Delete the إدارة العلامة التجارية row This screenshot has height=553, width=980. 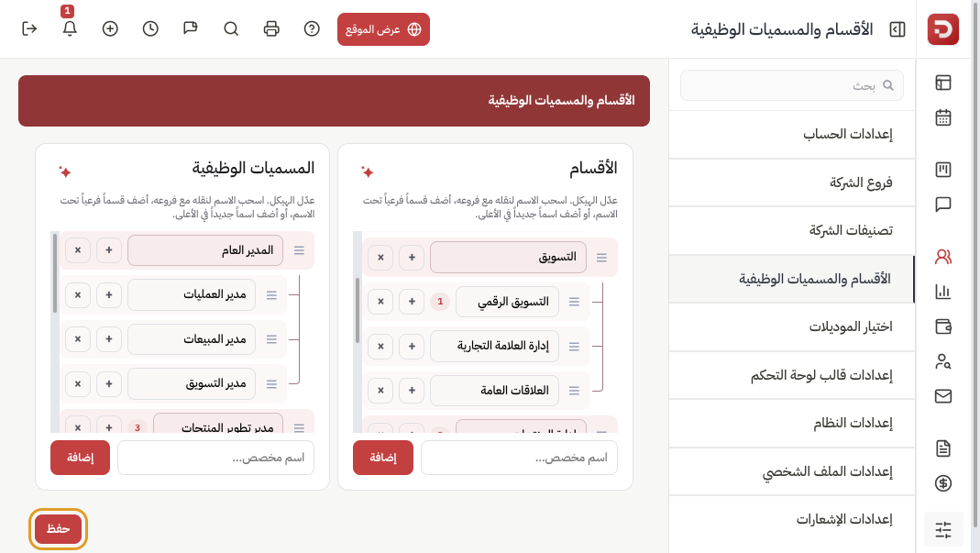coord(380,346)
